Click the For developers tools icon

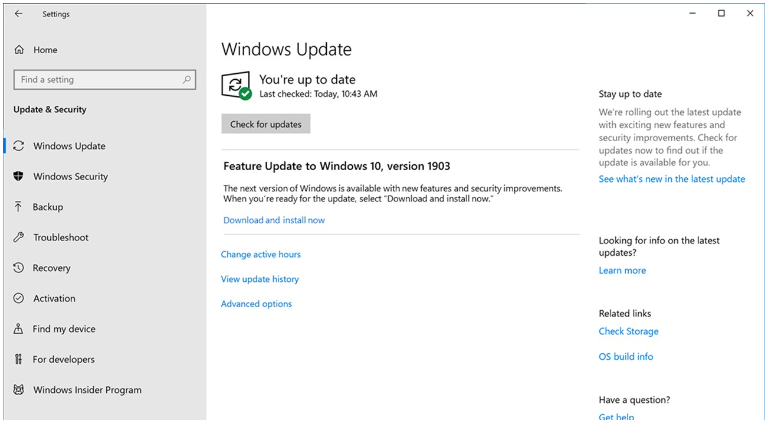[x=18, y=359]
